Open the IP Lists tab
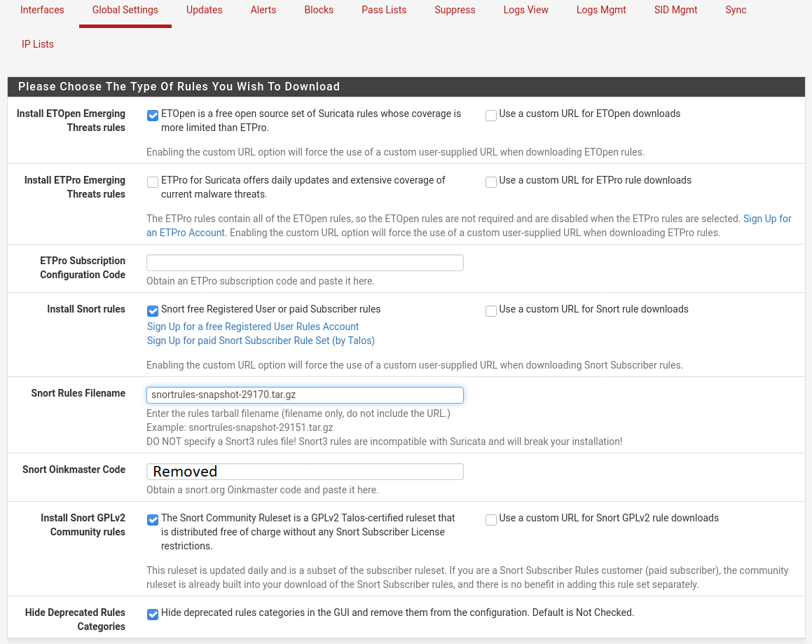The height and width of the screenshot is (644, 812). (38, 44)
